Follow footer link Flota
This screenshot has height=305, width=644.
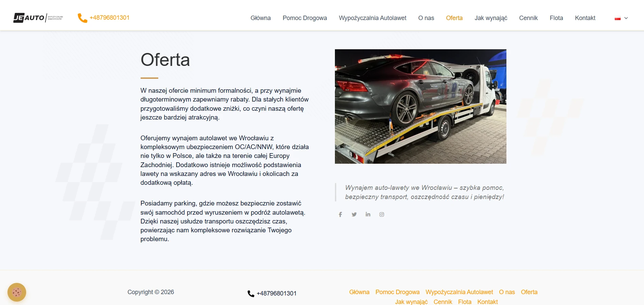pos(465,302)
